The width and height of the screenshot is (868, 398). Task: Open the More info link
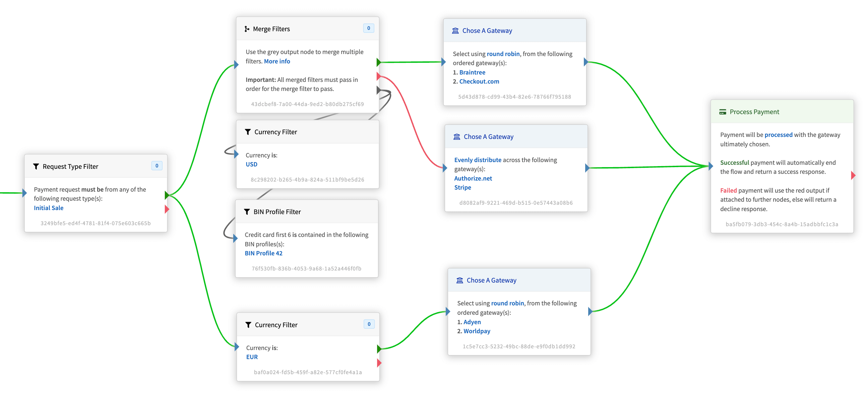click(x=276, y=61)
